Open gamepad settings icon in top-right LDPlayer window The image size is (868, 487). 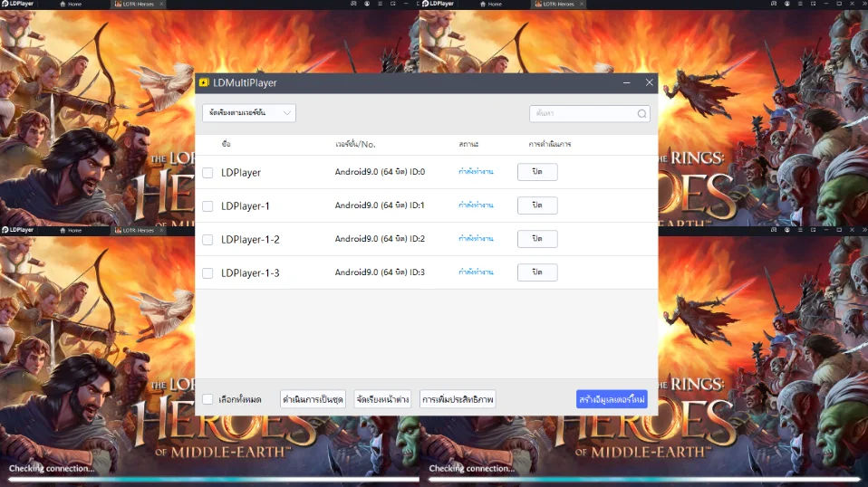pos(774,4)
